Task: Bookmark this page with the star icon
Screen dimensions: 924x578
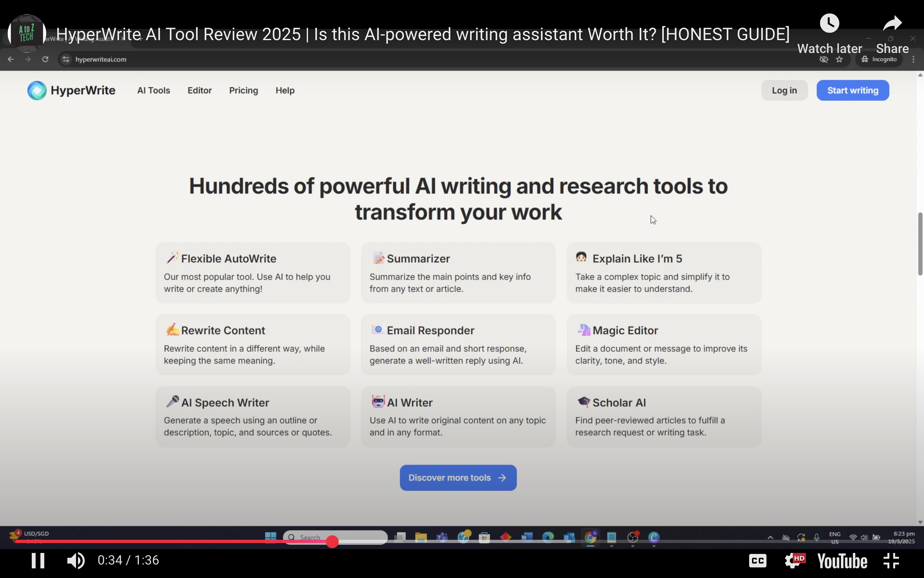Action: [x=839, y=59]
